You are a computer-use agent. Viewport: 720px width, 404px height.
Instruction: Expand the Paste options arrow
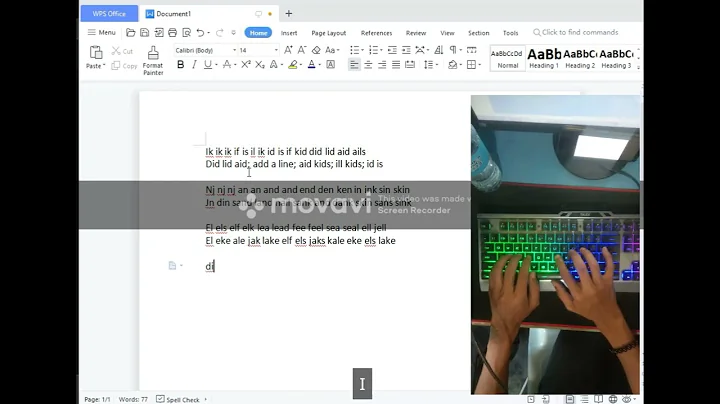[104, 66]
